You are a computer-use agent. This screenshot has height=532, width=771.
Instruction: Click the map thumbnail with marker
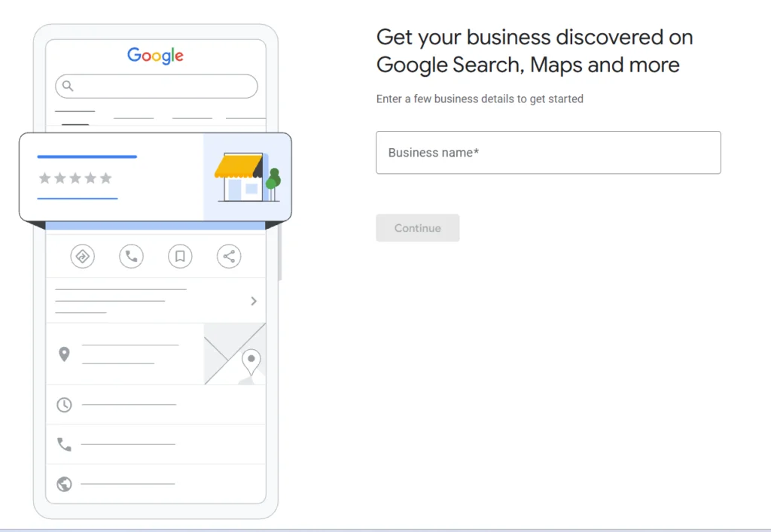point(235,354)
